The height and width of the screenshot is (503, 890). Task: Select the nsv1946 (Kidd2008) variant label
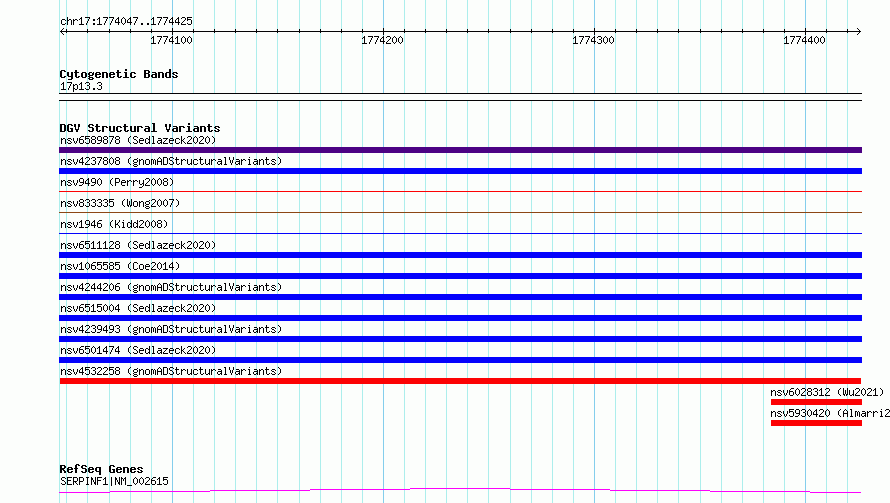114,224
